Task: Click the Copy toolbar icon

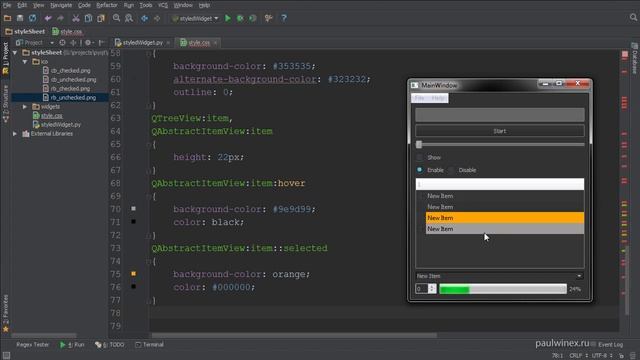Action: point(88,18)
